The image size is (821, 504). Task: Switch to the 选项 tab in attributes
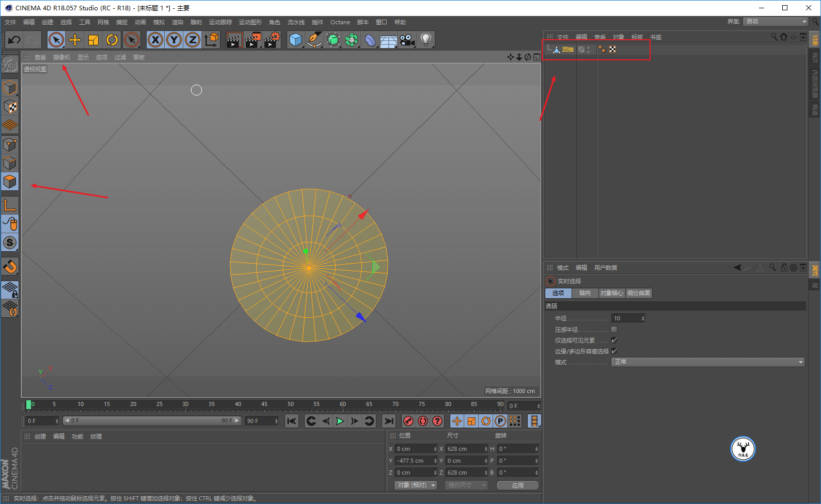coord(558,293)
